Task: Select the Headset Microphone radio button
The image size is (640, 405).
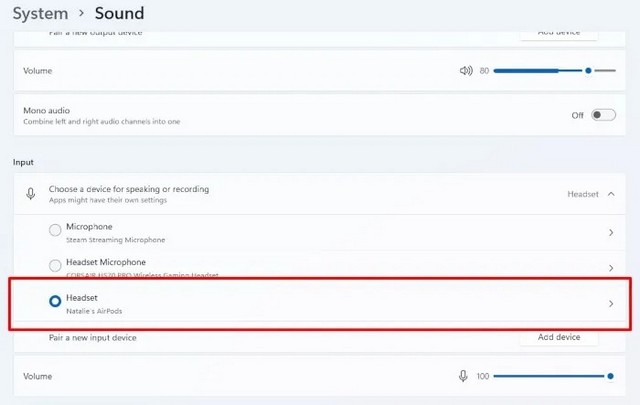Action: 55,266
